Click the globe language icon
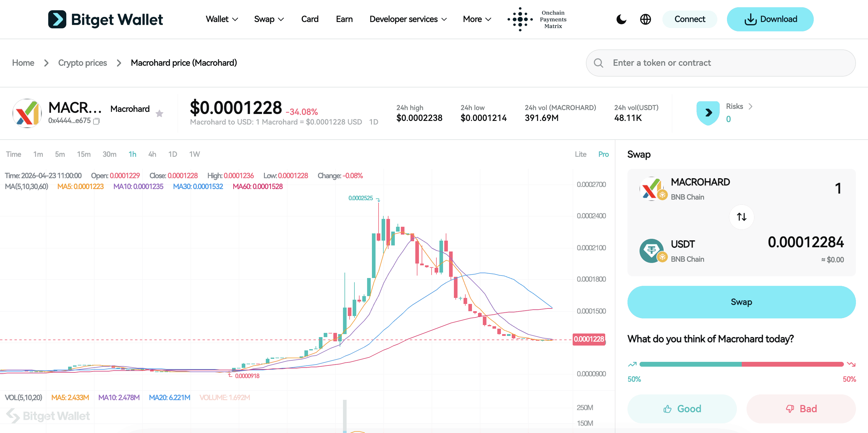Image resolution: width=868 pixels, height=433 pixels. tap(645, 19)
